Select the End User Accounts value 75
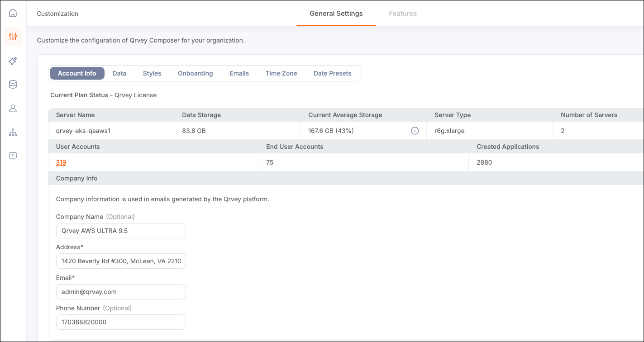This screenshot has height=342, width=644. pyautogui.click(x=270, y=162)
